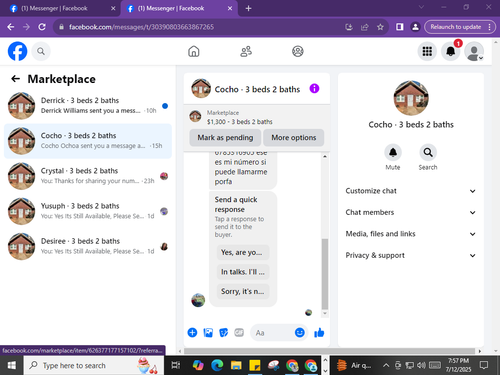Send the 'Sorry, it's n...' quick response
This screenshot has width=500, height=375.
coord(243,291)
